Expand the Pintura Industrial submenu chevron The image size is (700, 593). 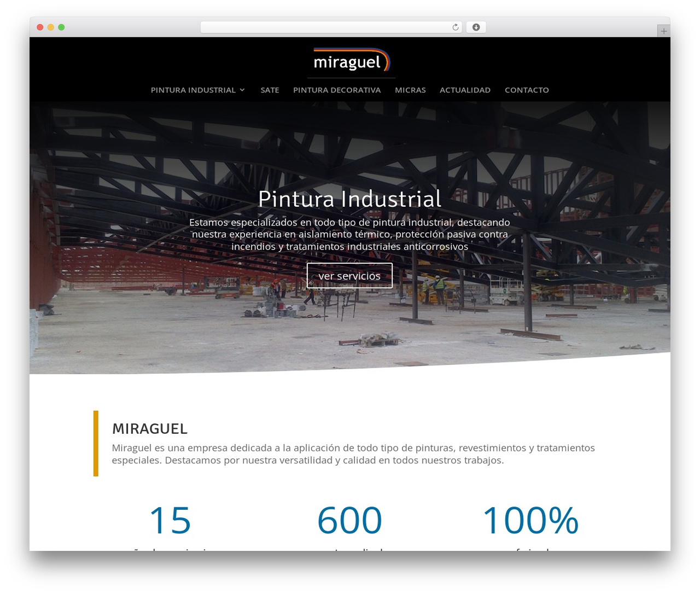click(x=242, y=90)
